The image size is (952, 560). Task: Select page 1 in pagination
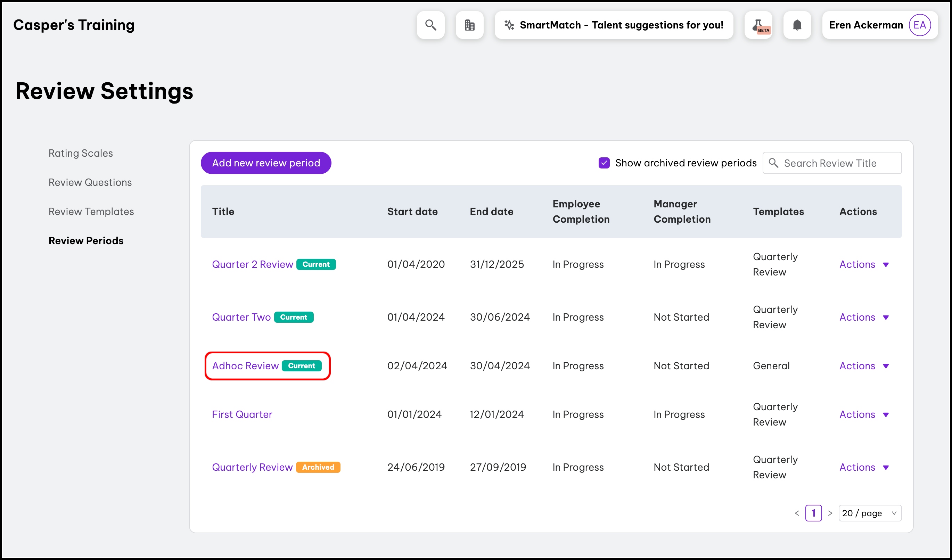tap(813, 513)
